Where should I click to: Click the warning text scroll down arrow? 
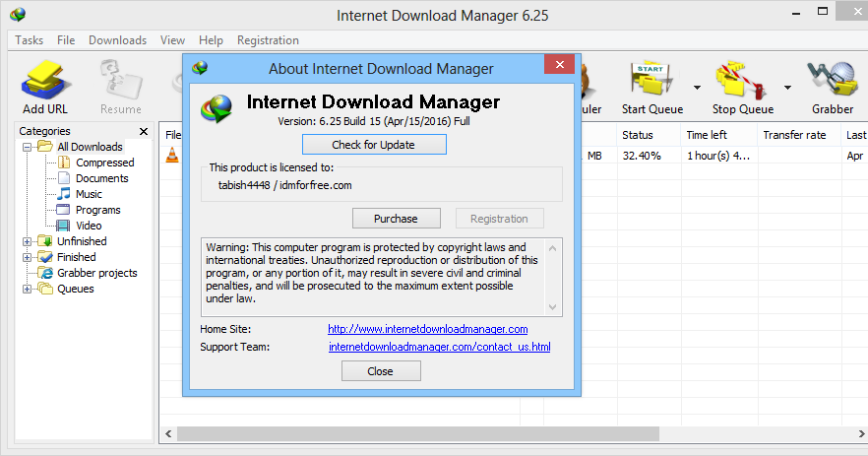552,306
